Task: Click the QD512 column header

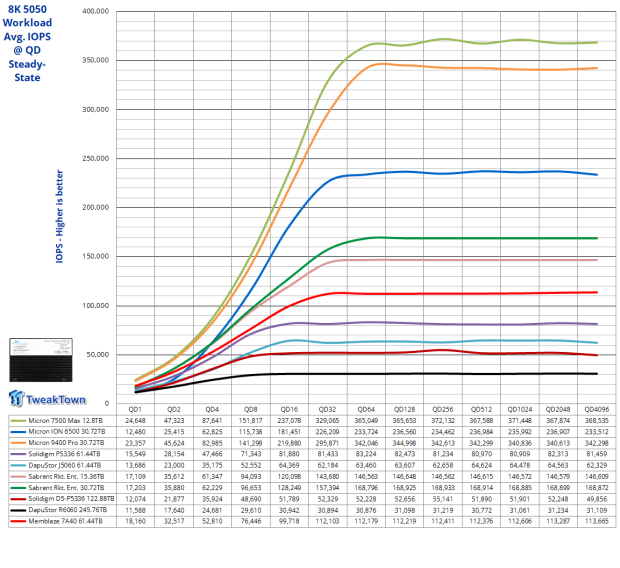Action: point(481,409)
